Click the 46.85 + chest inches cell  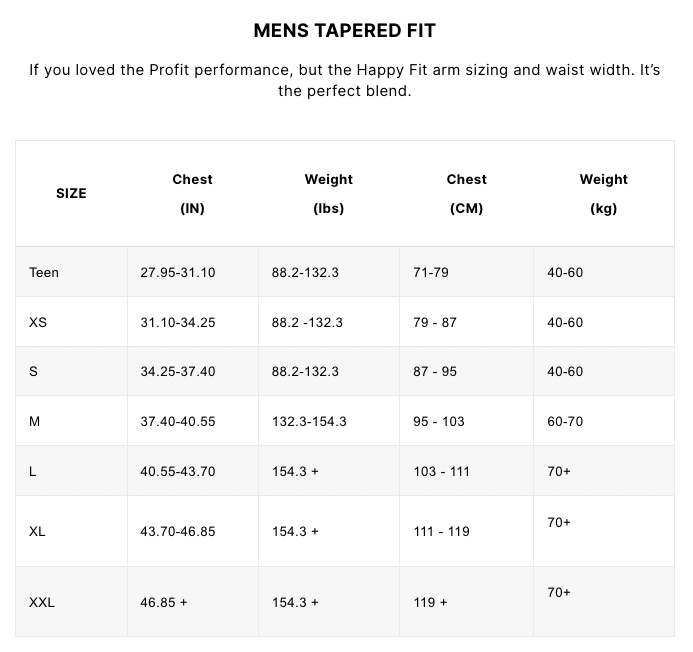(164, 602)
